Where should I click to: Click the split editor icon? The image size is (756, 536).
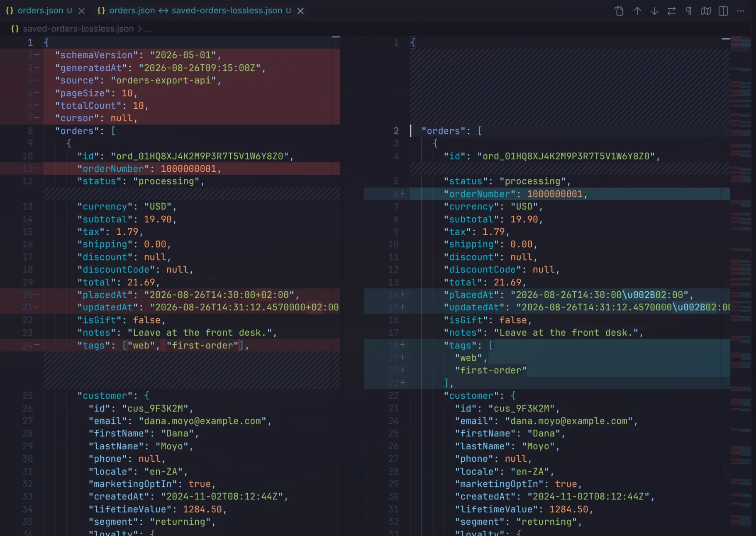click(x=723, y=11)
